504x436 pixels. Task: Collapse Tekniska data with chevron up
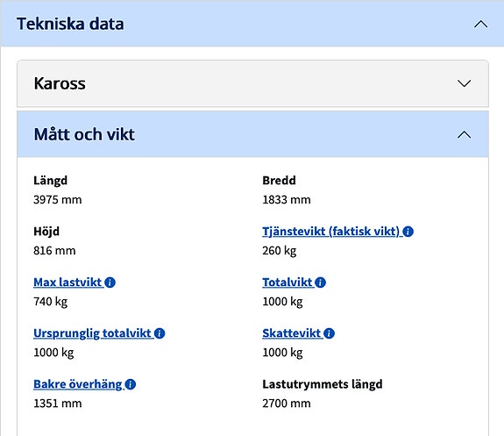(481, 25)
